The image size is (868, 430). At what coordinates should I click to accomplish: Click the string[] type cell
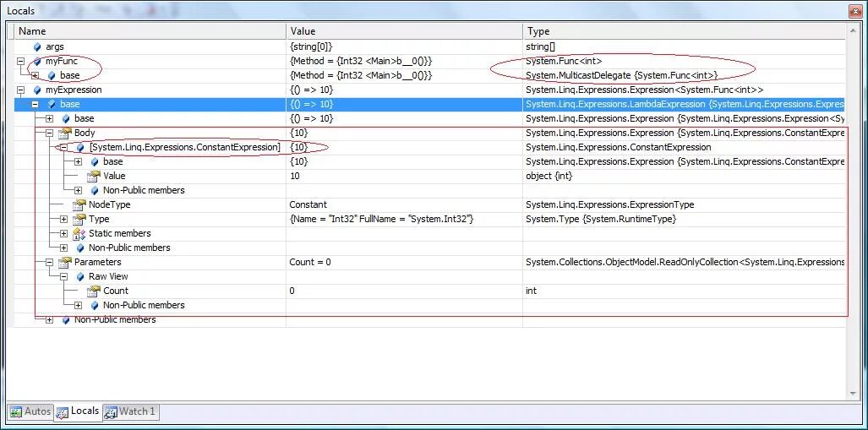540,47
